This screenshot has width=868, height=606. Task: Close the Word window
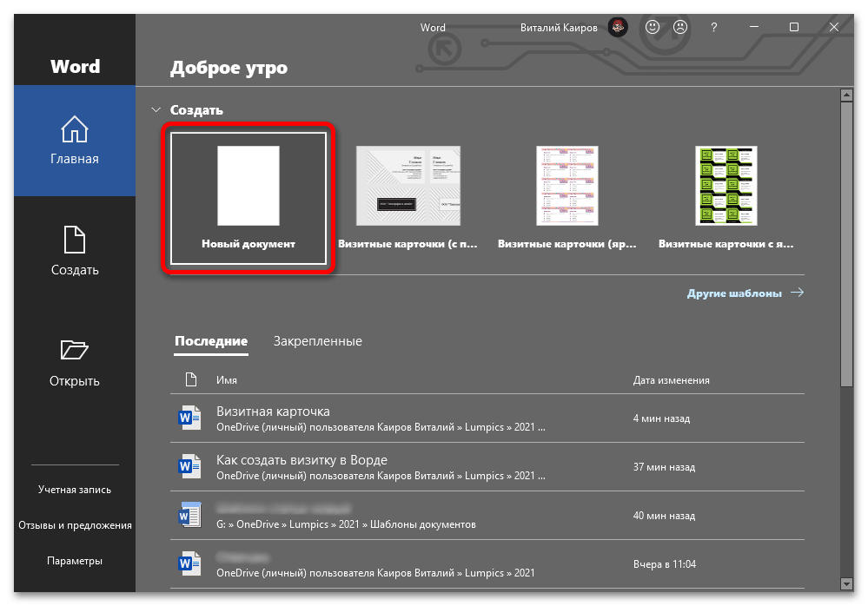(x=833, y=27)
